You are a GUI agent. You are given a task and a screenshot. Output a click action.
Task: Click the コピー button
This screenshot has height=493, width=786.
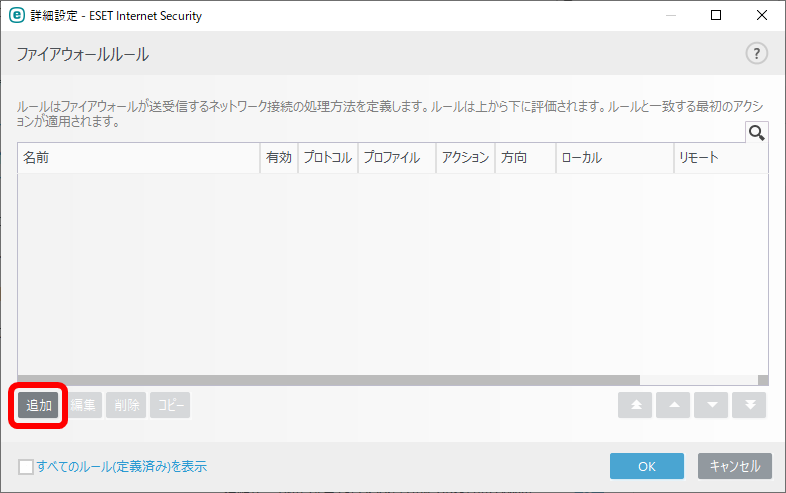pos(170,405)
